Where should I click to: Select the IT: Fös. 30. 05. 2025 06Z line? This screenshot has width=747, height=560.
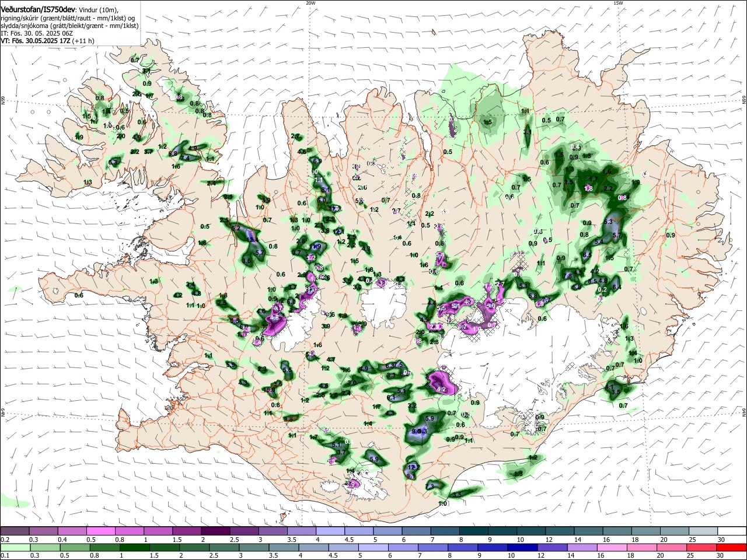pos(37,33)
